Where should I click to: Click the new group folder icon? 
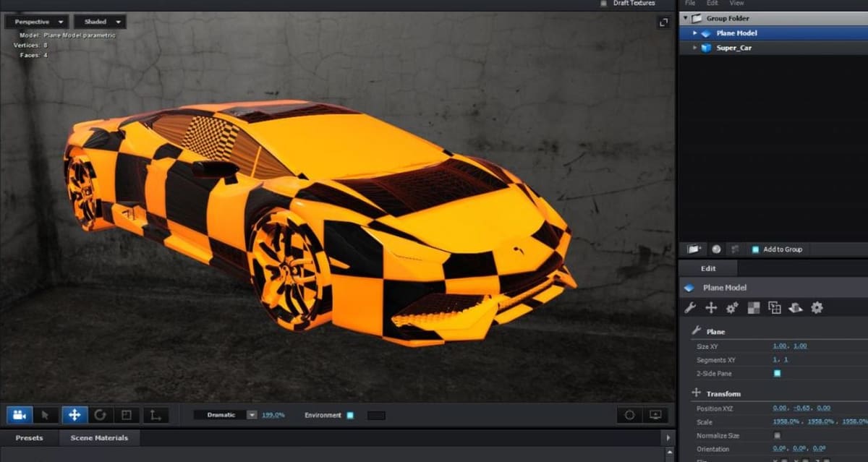coord(694,249)
